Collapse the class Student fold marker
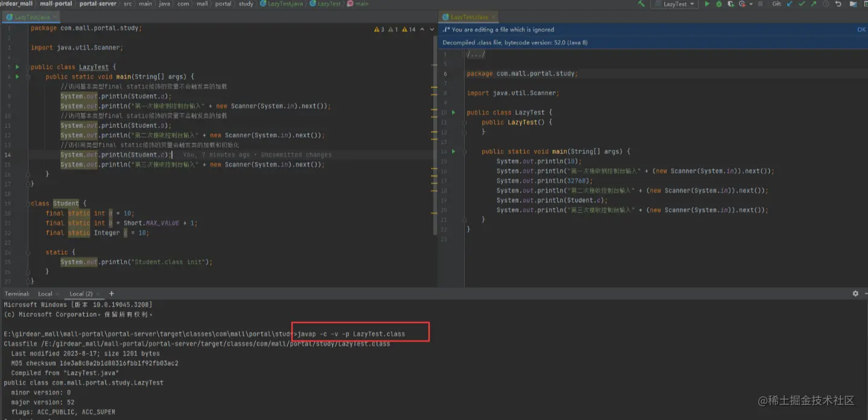 coord(28,203)
